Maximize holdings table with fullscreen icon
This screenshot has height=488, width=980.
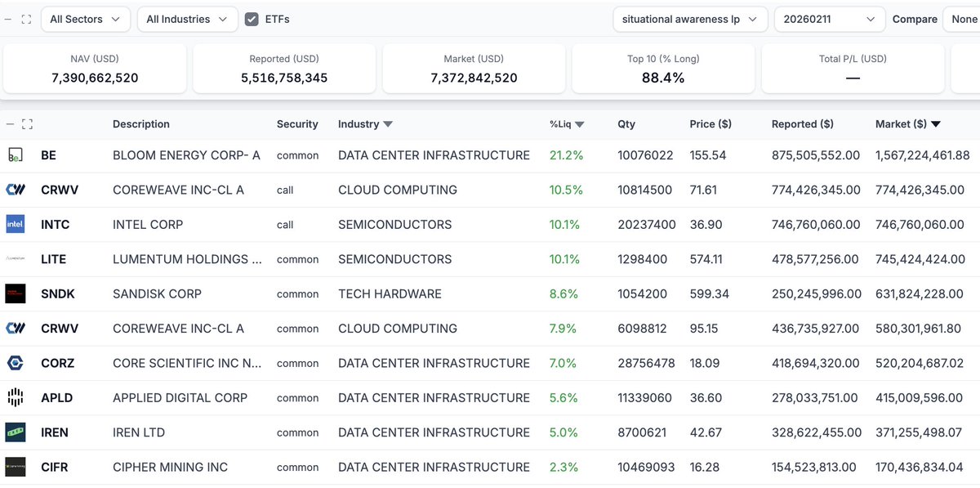(27, 124)
